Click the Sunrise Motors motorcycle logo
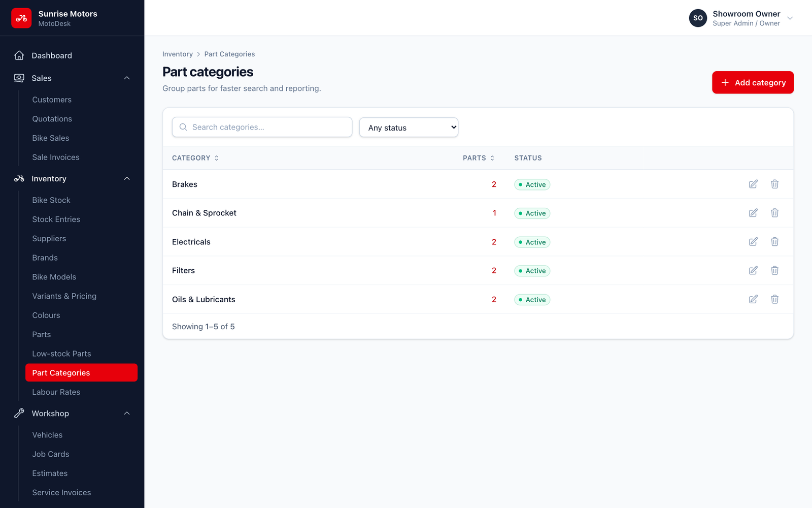 pyautogui.click(x=21, y=18)
